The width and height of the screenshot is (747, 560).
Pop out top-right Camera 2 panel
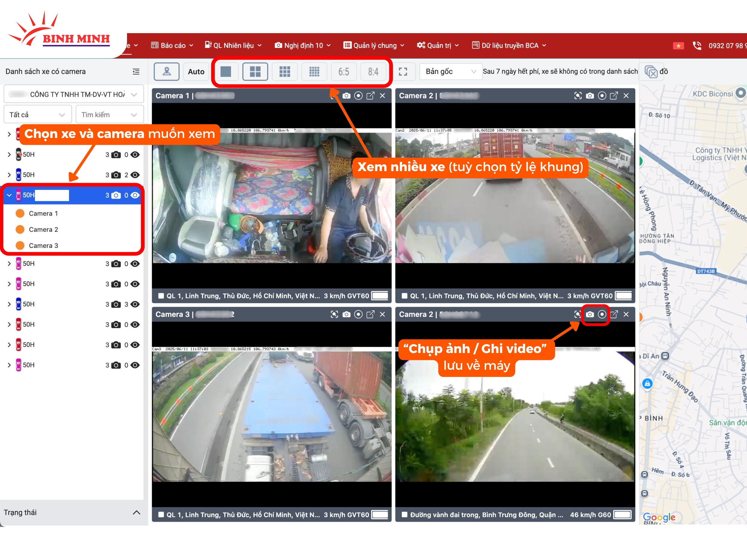point(614,96)
